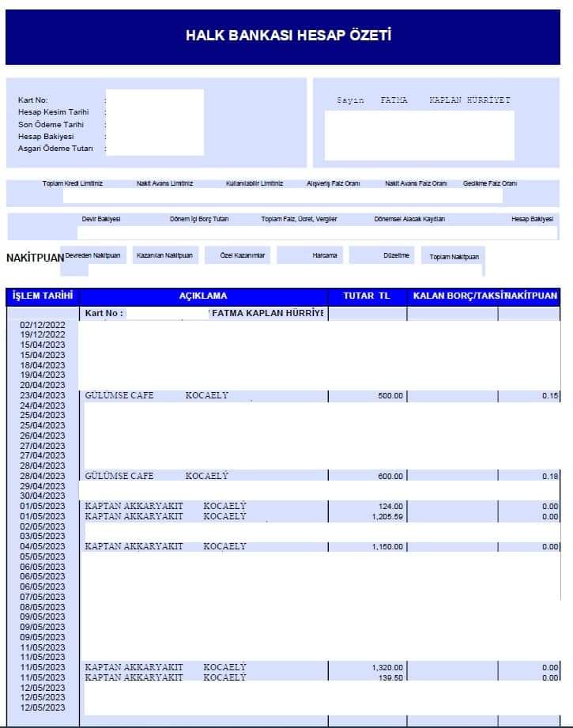Click the date 23/04/2023

click(43, 395)
